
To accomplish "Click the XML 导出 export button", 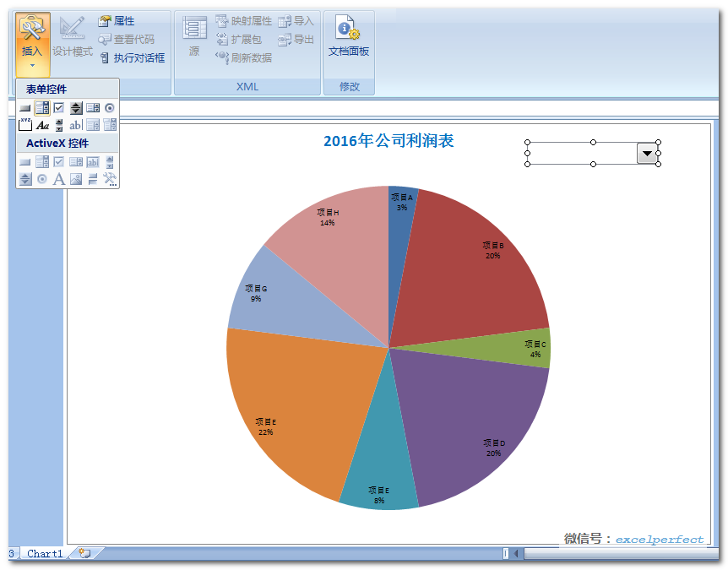I will pyautogui.click(x=296, y=40).
